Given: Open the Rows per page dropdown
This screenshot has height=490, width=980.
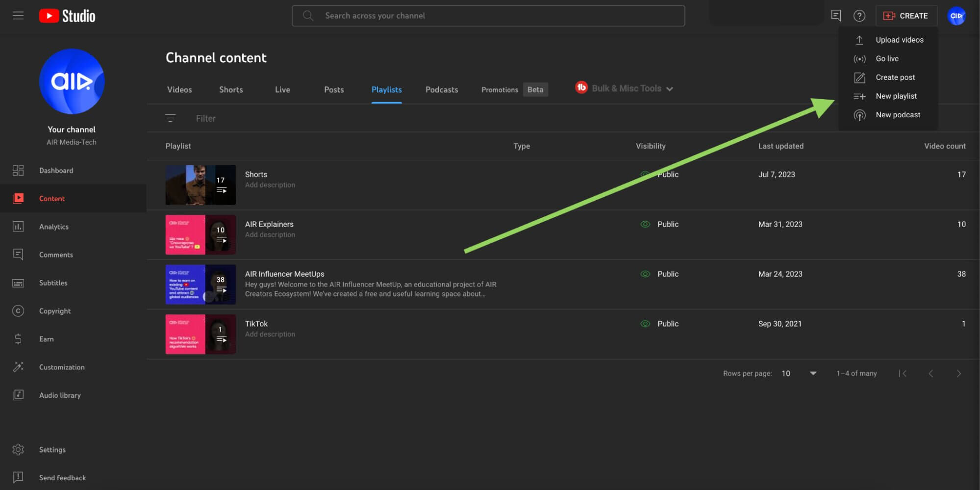Looking at the screenshot, I should (x=799, y=373).
